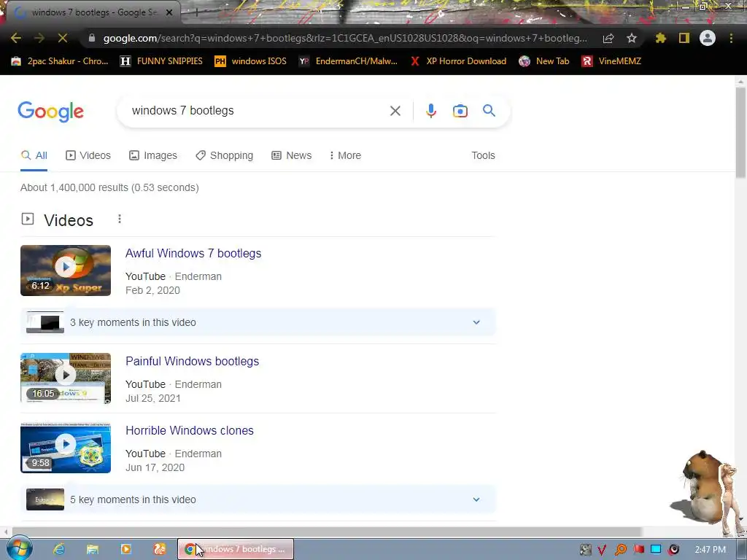
Task: Toggle the Chrome side panel
Action: coord(684,38)
